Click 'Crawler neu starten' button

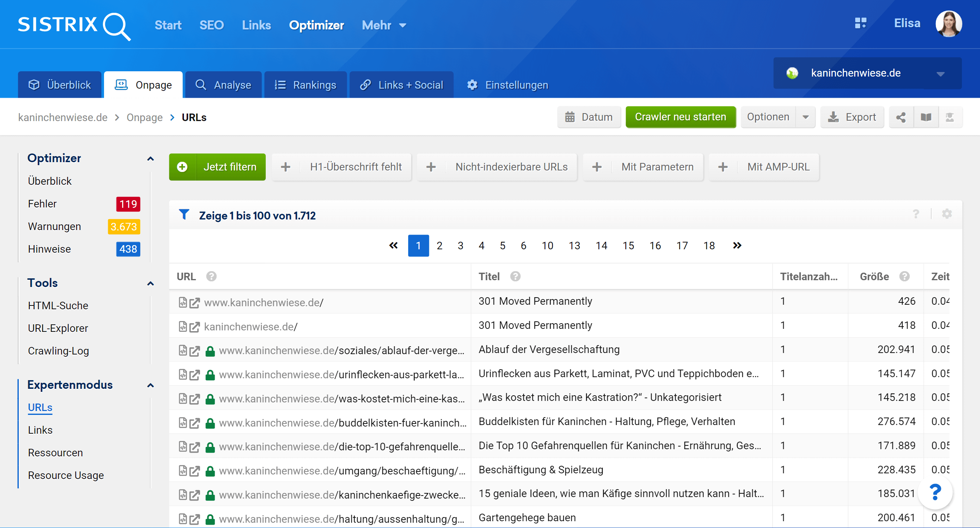pos(680,117)
